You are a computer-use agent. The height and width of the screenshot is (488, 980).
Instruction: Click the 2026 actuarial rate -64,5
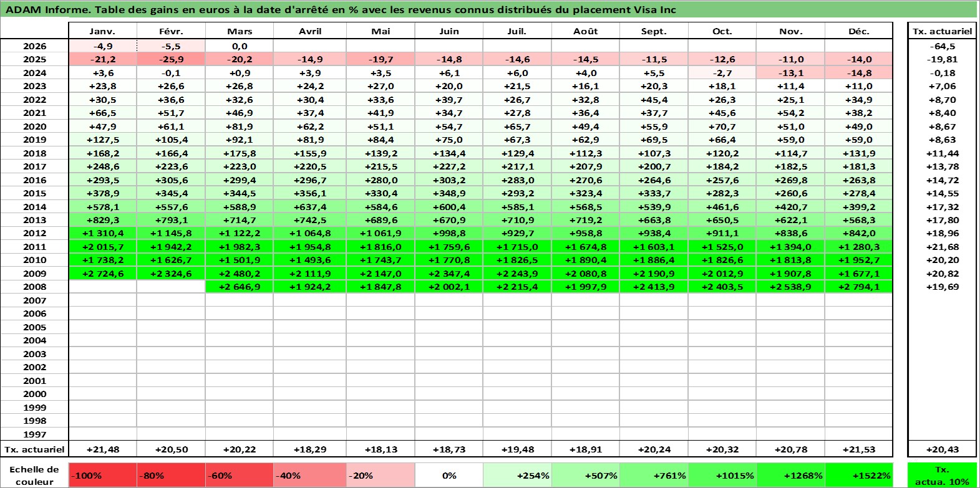(x=942, y=46)
